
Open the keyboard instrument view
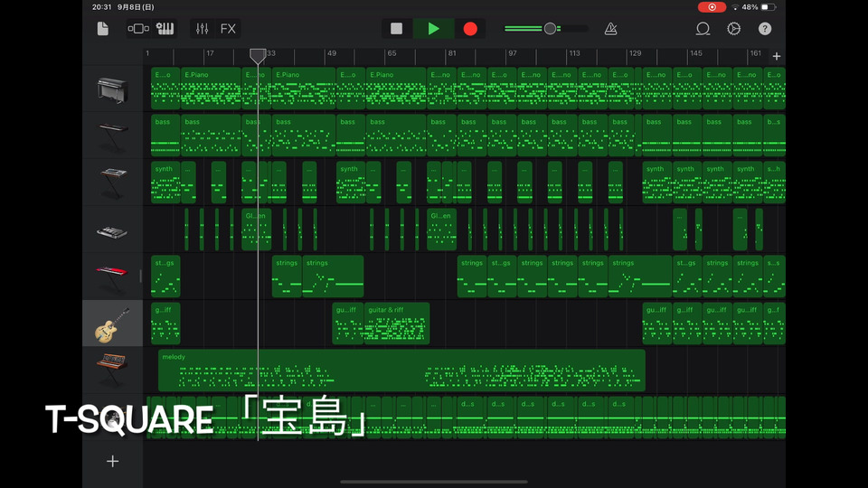(x=165, y=29)
